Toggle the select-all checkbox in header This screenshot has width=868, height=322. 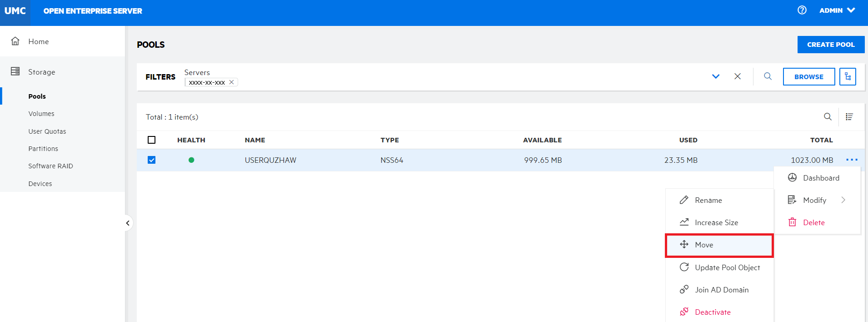click(x=152, y=140)
